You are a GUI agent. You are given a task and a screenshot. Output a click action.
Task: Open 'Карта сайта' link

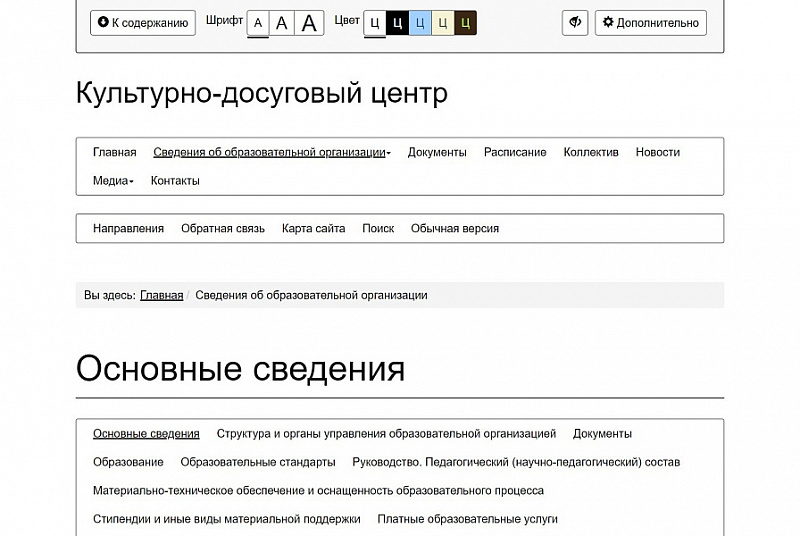point(313,228)
